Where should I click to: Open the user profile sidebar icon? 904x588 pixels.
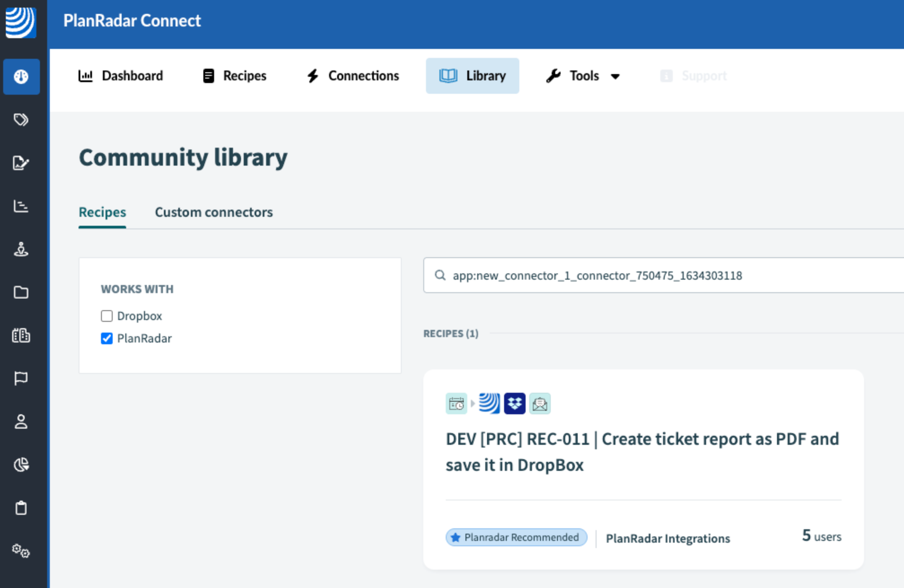(x=21, y=421)
